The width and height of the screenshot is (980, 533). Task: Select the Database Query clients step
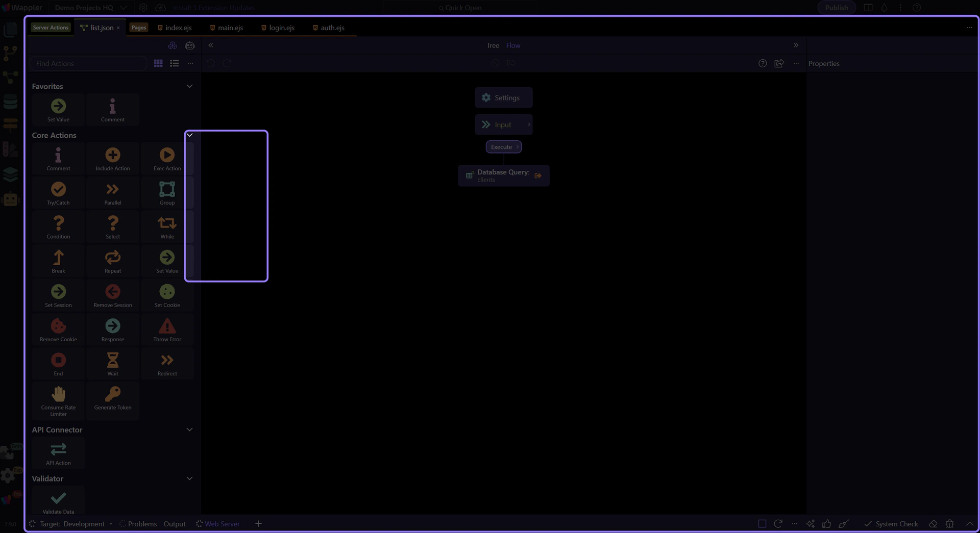pos(503,175)
